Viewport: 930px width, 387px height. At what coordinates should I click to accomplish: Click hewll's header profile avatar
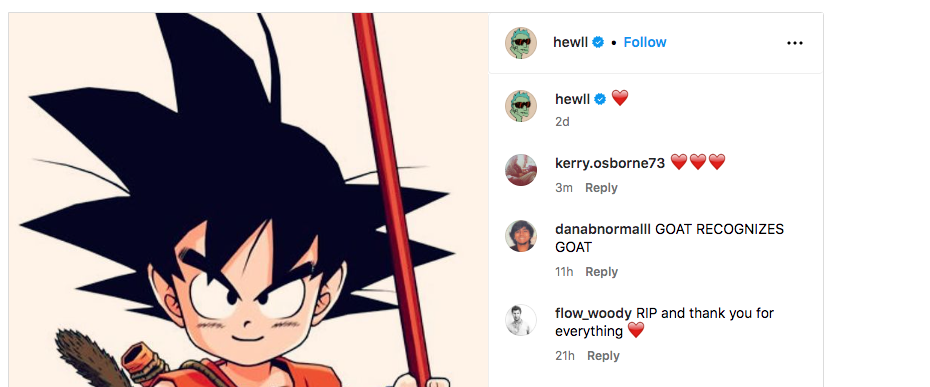[521, 43]
